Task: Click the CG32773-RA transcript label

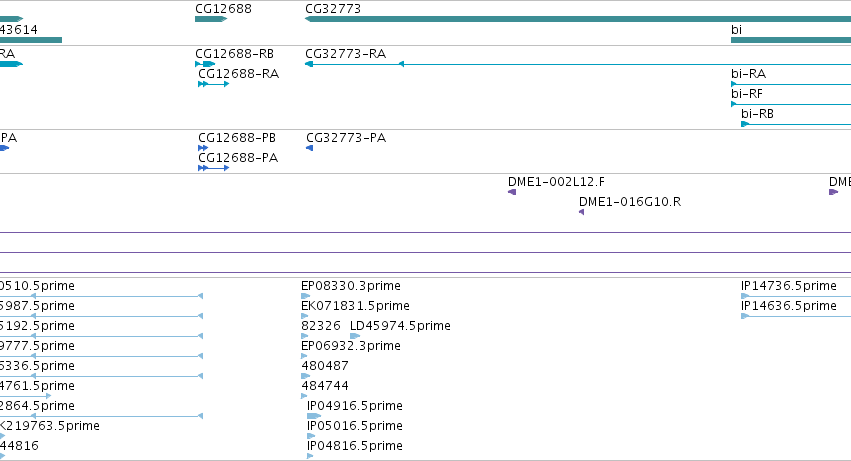Action: click(345, 54)
